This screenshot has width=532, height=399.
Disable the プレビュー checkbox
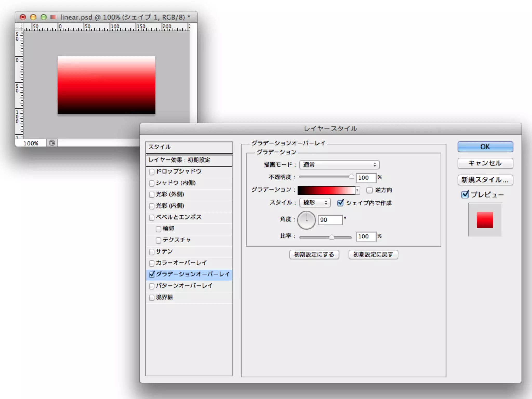click(x=465, y=195)
